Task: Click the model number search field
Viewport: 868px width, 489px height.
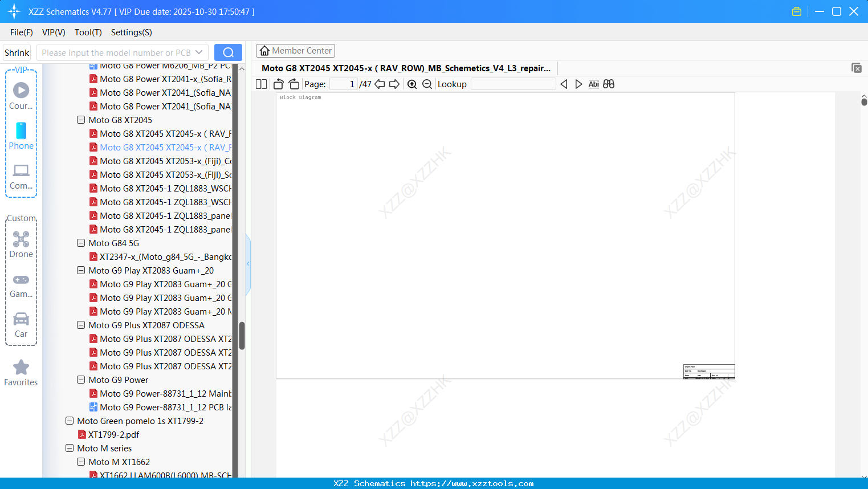Action: click(116, 52)
